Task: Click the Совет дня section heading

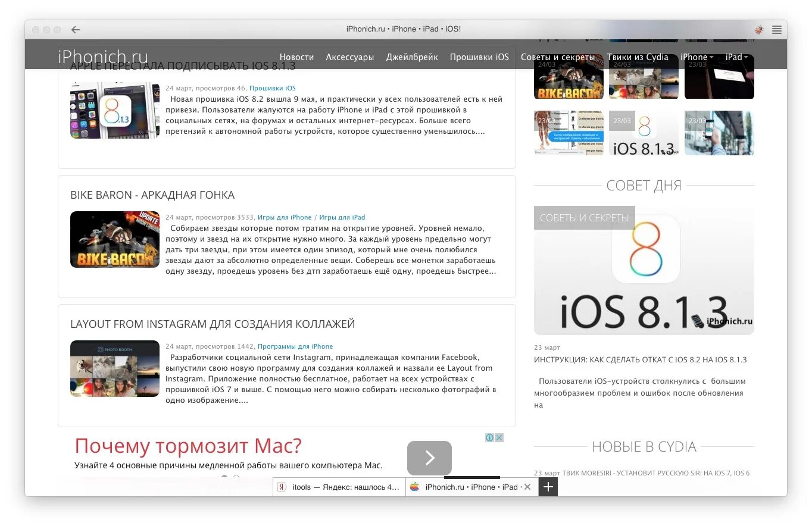Action: (x=644, y=186)
